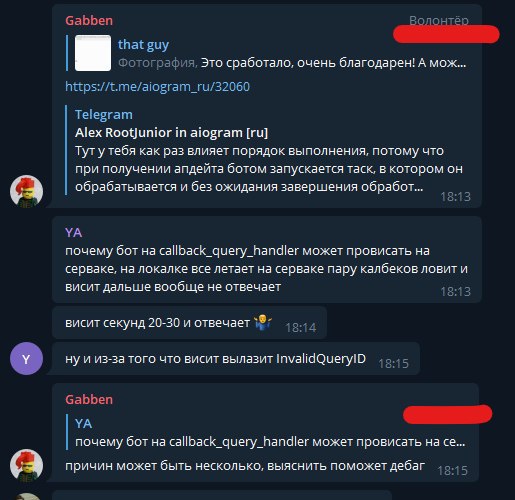This screenshot has height=500, width=515.
Task: Click the 'that guy' name in the reply quote
Action: [143, 45]
